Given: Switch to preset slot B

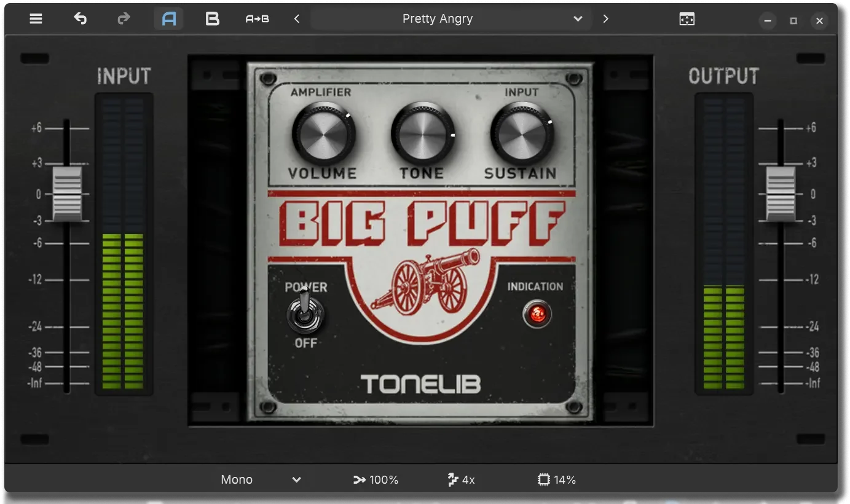Looking at the screenshot, I should 212,19.
